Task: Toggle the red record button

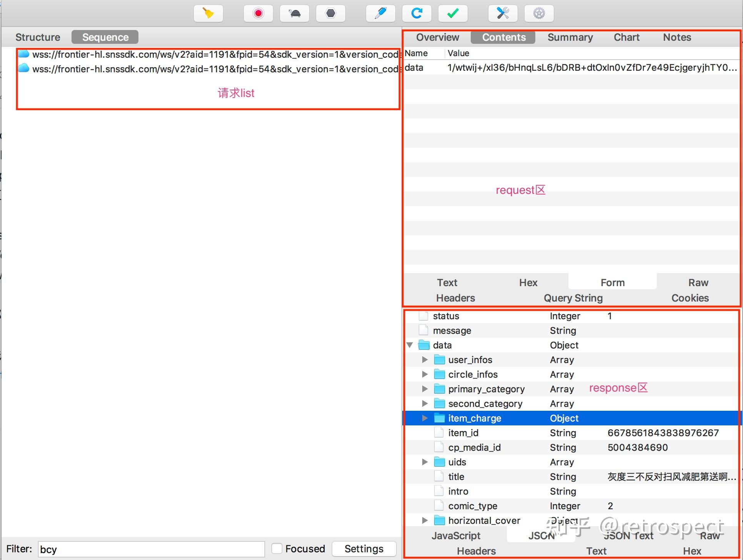Action: 258,13
